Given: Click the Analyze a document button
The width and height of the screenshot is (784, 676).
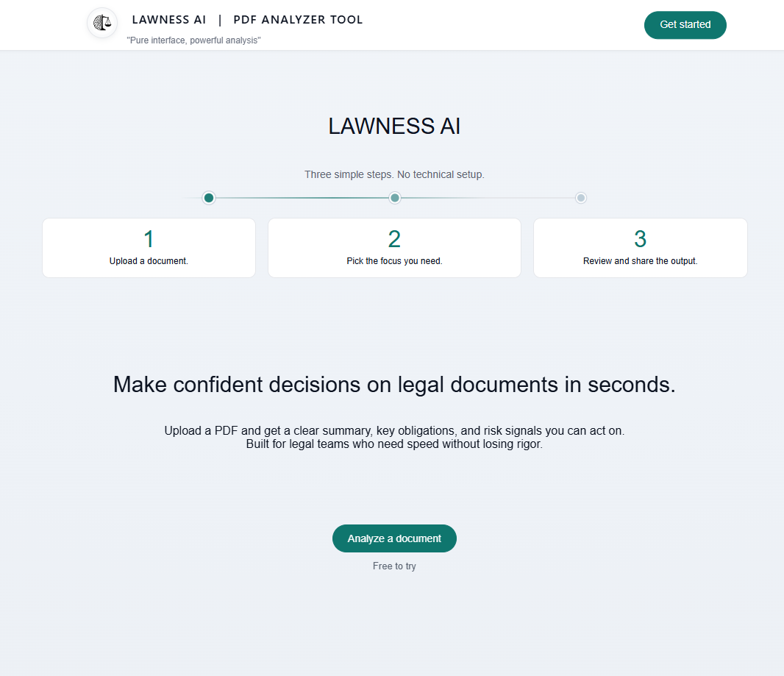Looking at the screenshot, I should pyautogui.click(x=394, y=538).
